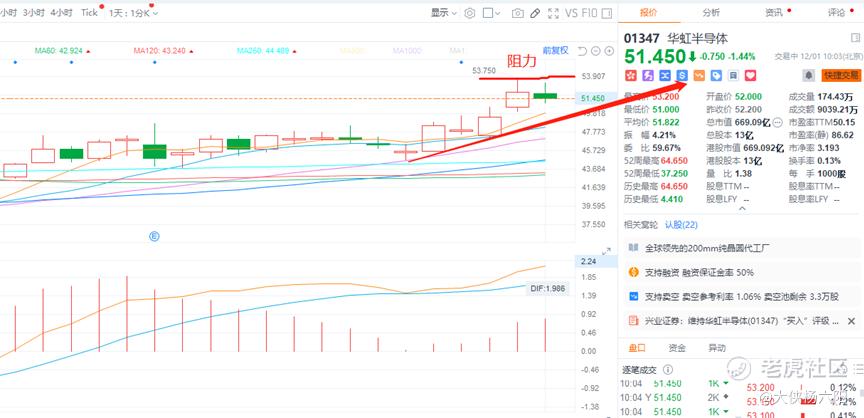
Task: Click the circled E event marker on chart
Action: [x=154, y=236]
